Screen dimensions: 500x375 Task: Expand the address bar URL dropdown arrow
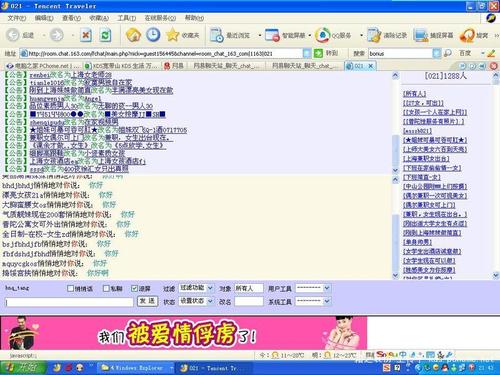307,53
